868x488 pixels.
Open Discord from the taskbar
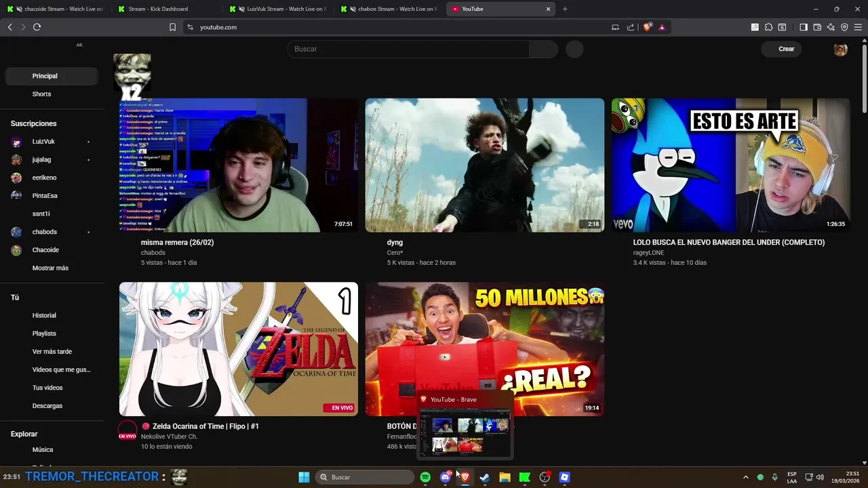tap(445, 477)
